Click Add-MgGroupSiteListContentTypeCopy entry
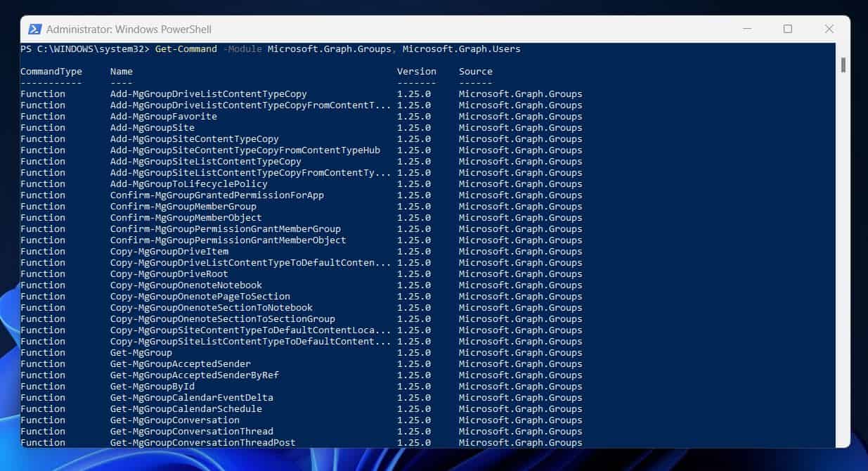Screen dimensions: 868x471 (206, 162)
